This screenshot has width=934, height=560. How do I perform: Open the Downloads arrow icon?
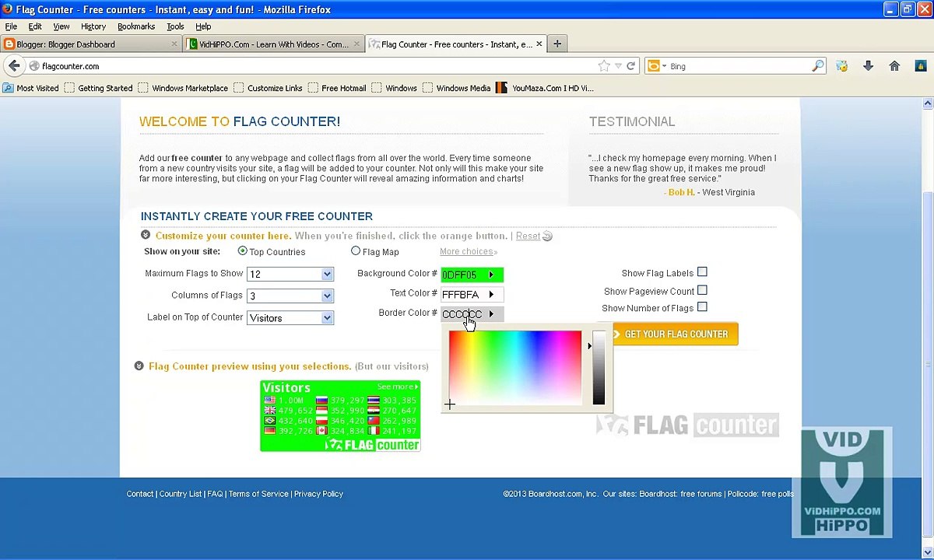point(868,66)
